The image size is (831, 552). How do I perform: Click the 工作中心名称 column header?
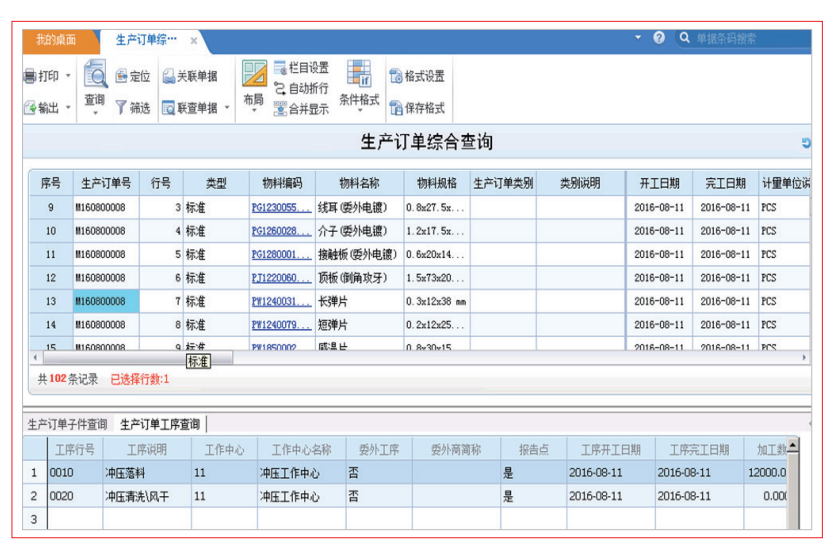click(x=302, y=450)
